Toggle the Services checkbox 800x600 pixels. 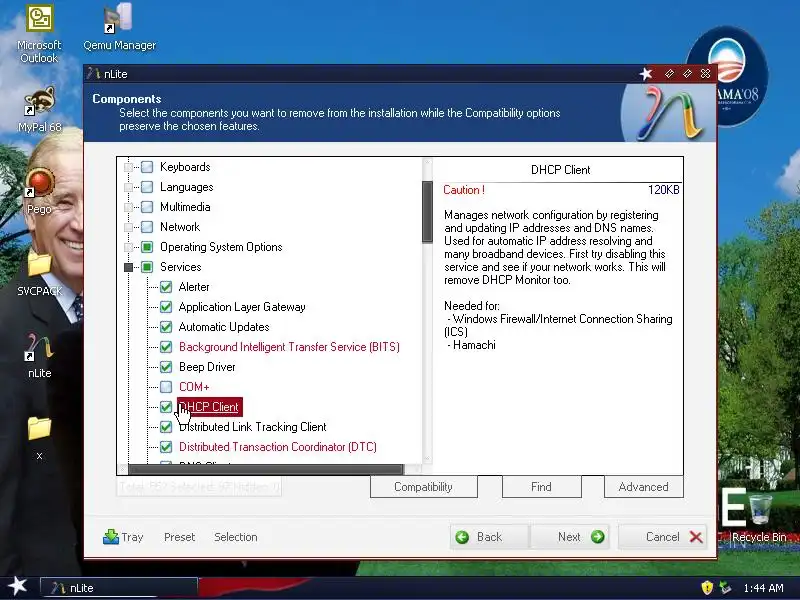pyautogui.click(x=147, y=267)
